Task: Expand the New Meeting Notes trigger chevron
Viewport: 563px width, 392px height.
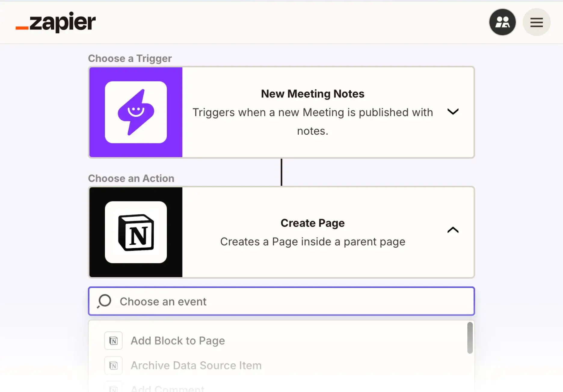Action: [453, 112]
